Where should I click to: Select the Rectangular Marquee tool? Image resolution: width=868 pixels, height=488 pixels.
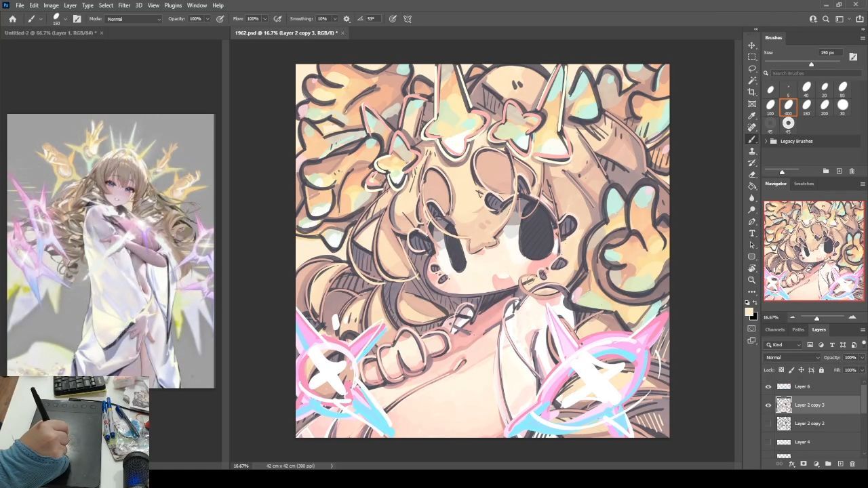tap(751, 57)
